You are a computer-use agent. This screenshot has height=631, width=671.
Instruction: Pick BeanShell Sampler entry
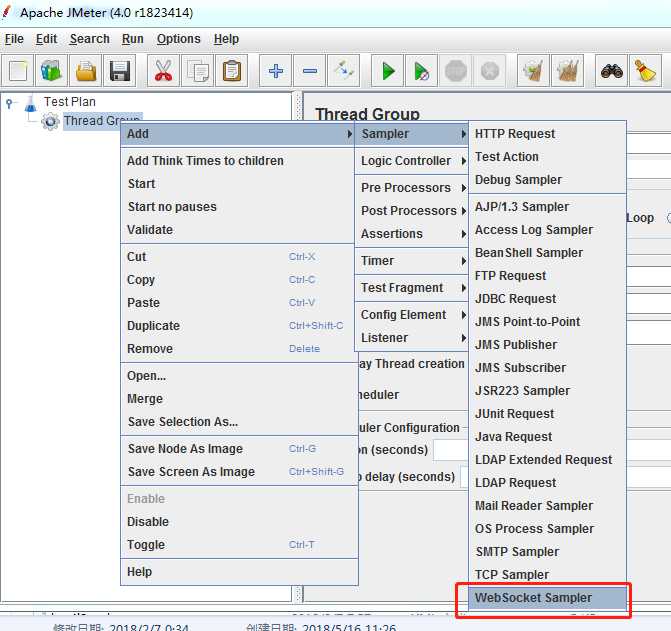coord(548,253)
